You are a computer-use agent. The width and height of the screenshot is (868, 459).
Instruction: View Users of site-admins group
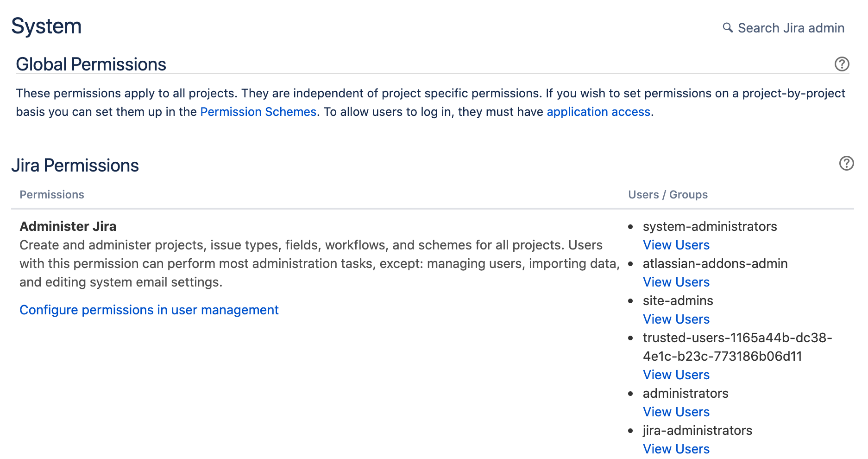point(676,319)
